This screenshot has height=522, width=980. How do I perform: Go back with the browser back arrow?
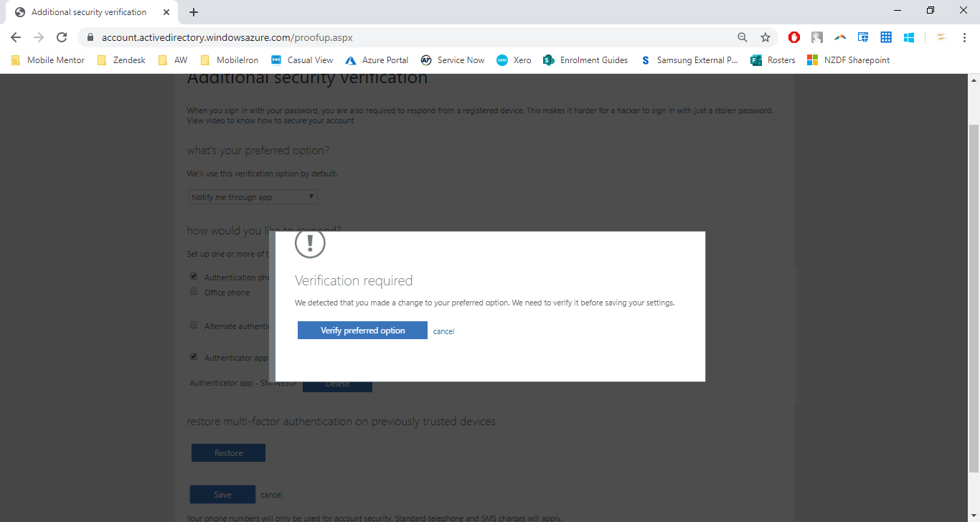tap(16, 37)
